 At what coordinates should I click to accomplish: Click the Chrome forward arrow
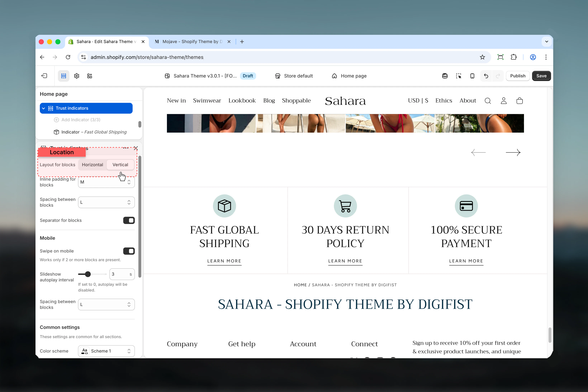pyautogui.click(x=55, y=57)
